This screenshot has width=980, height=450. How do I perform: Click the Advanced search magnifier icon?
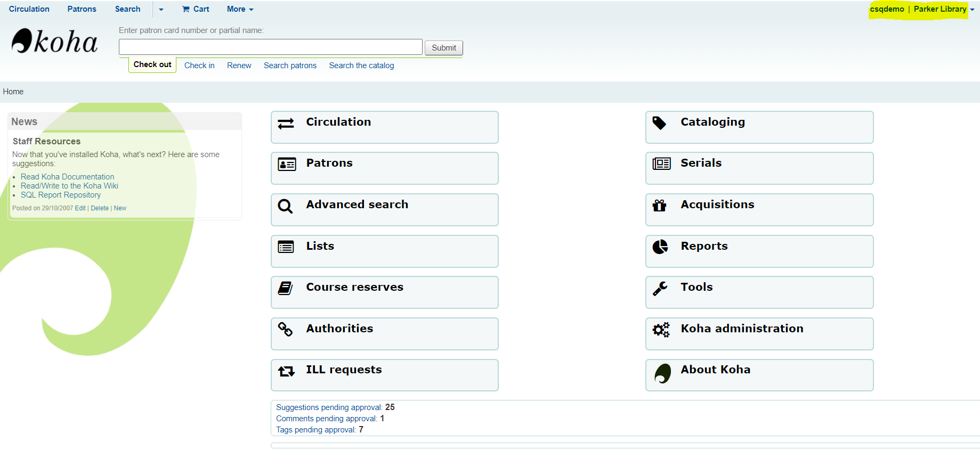[286, 206]
